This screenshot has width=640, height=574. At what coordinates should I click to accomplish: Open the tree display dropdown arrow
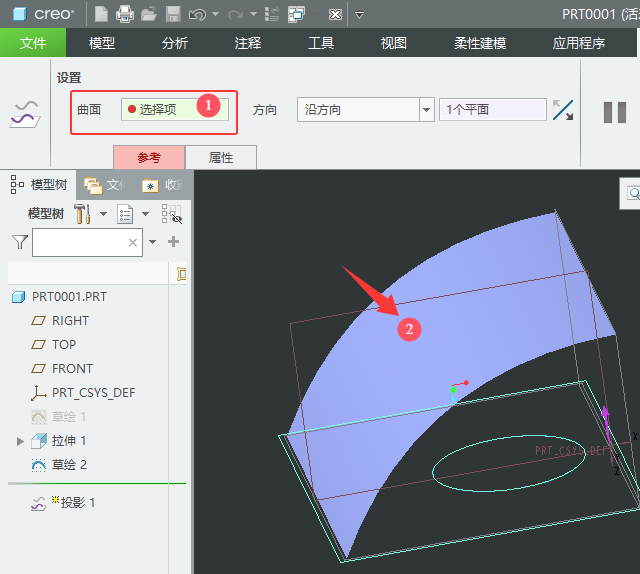pyautogui.click(x=145, y=214)
